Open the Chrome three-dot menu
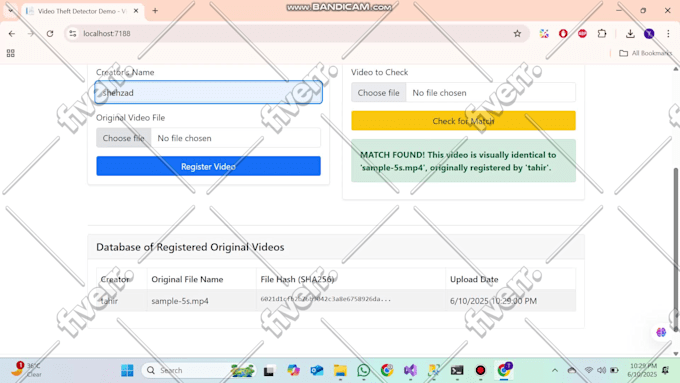680x383 pixels. (x=668, y=33)
